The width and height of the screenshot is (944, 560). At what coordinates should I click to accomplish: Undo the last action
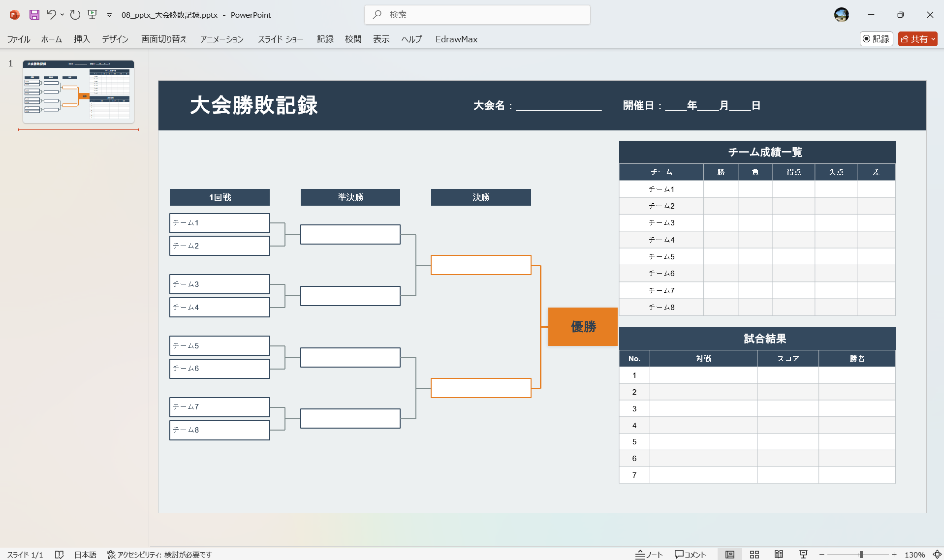52,15
